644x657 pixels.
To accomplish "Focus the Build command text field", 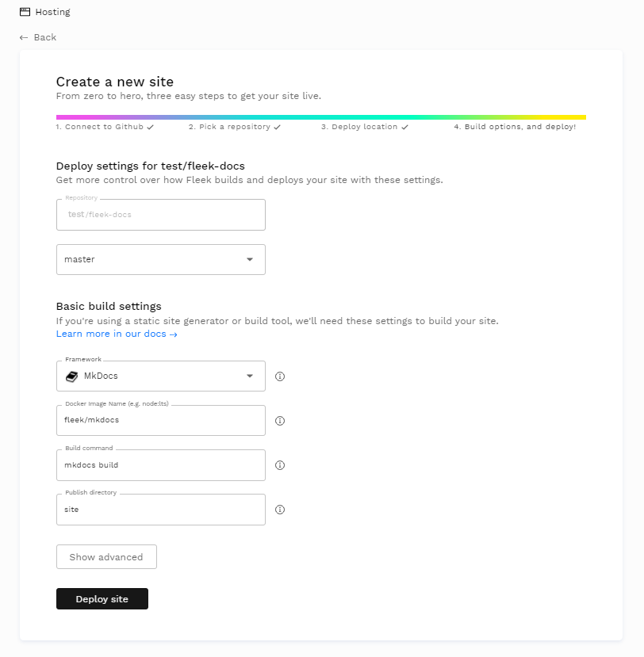I will click(160, 465).
